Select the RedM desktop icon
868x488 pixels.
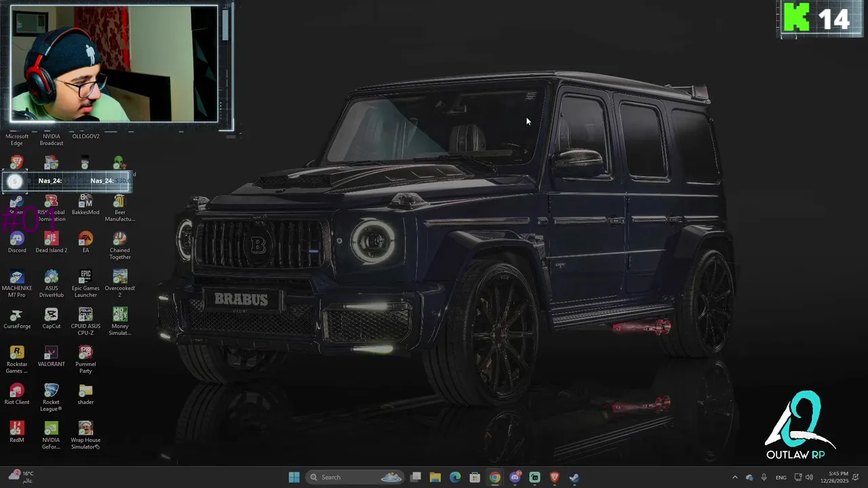click(x=17, y=432)
